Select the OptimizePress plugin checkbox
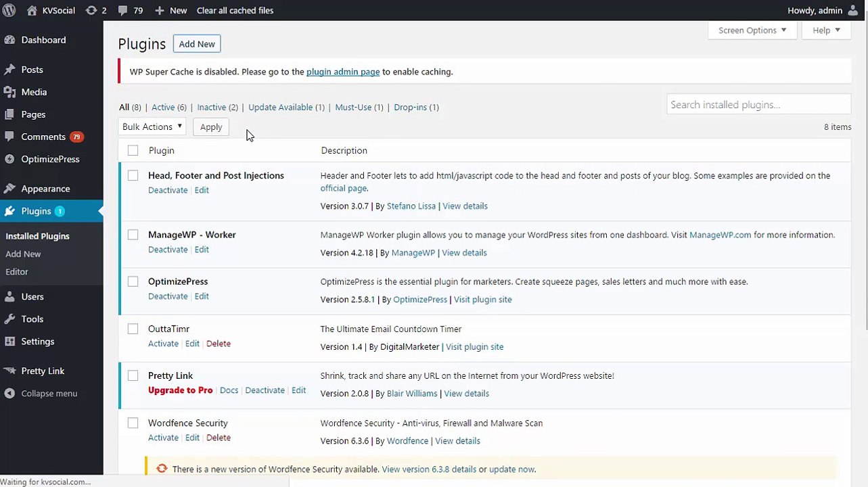Viewport: 868px width, 487px height. point(133,281)
